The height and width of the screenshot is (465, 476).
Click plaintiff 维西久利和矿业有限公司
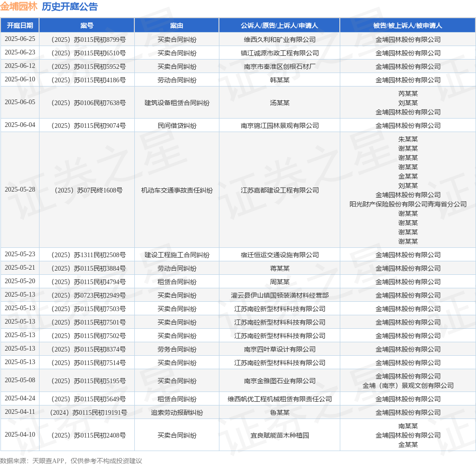point(279,40)
